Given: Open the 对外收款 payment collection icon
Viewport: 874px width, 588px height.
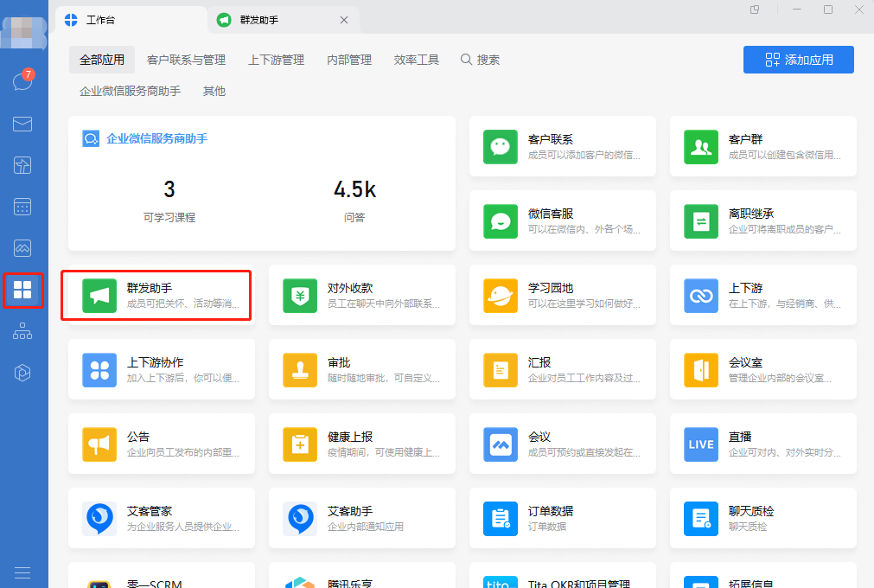Looking at the screenshot, I should click(x=300, y=295).
